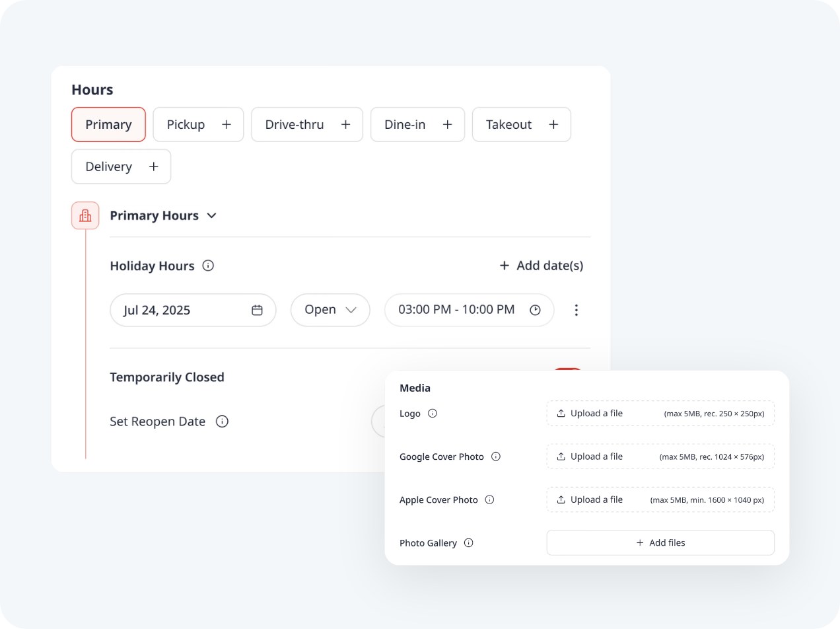Open the three-dot menu for holiday row
840x629 pixels.
pyautogui.click(x=577, y=310)
